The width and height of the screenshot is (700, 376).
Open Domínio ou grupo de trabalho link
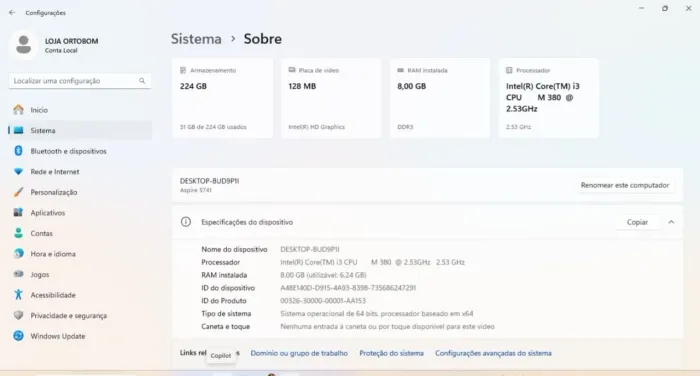click(299, 353)
